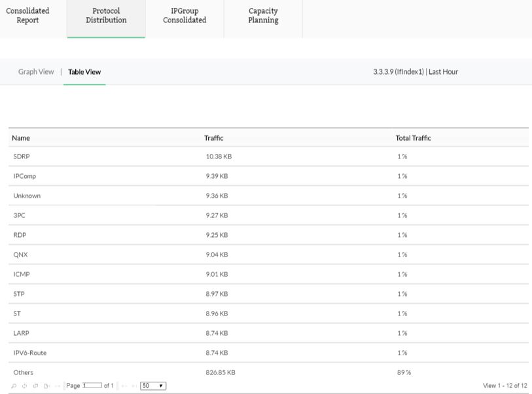
Task: Click the refresh icon in the table footer
Action: pos(24,386)
